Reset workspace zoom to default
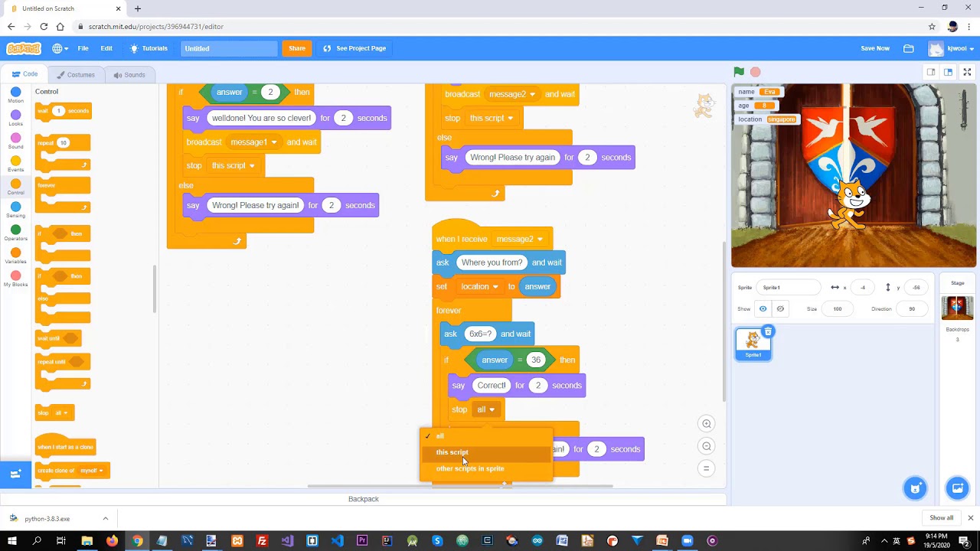 [x=707, y=468]
